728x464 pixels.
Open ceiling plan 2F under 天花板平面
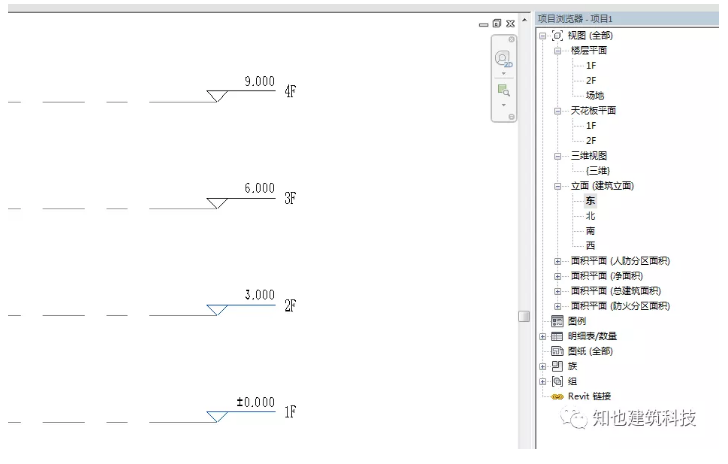[591, 140]
